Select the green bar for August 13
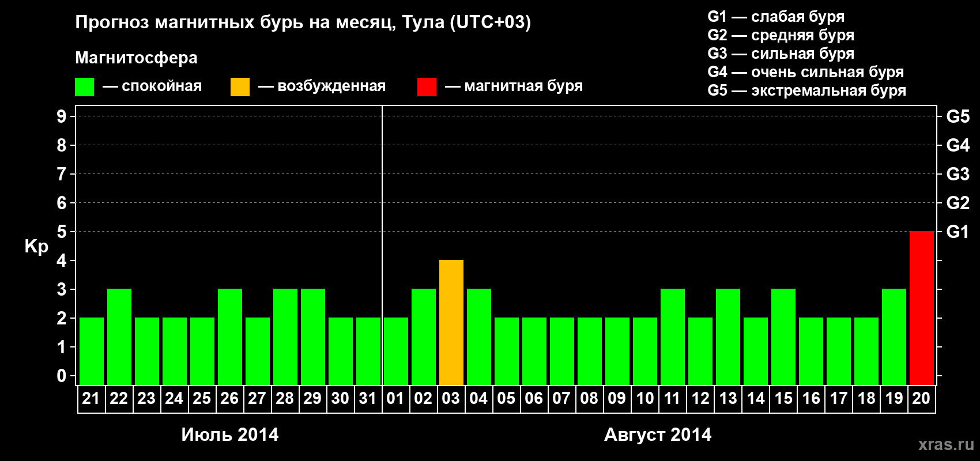The width and height of the screenshot is (980, 461). (x=728, y=337)
